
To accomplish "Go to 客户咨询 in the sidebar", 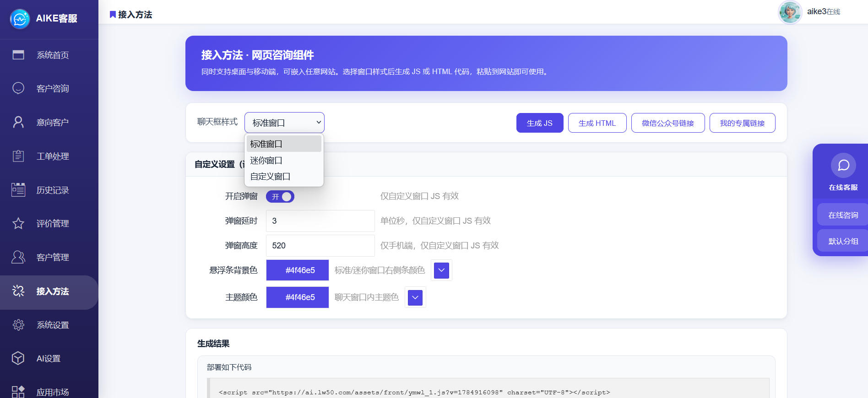I will click(49, 88).
